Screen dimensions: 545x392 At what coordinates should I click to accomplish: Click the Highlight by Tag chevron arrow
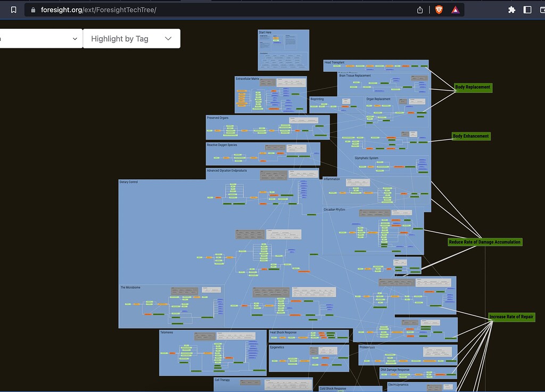pyautogui.click(x=168, y=38)
